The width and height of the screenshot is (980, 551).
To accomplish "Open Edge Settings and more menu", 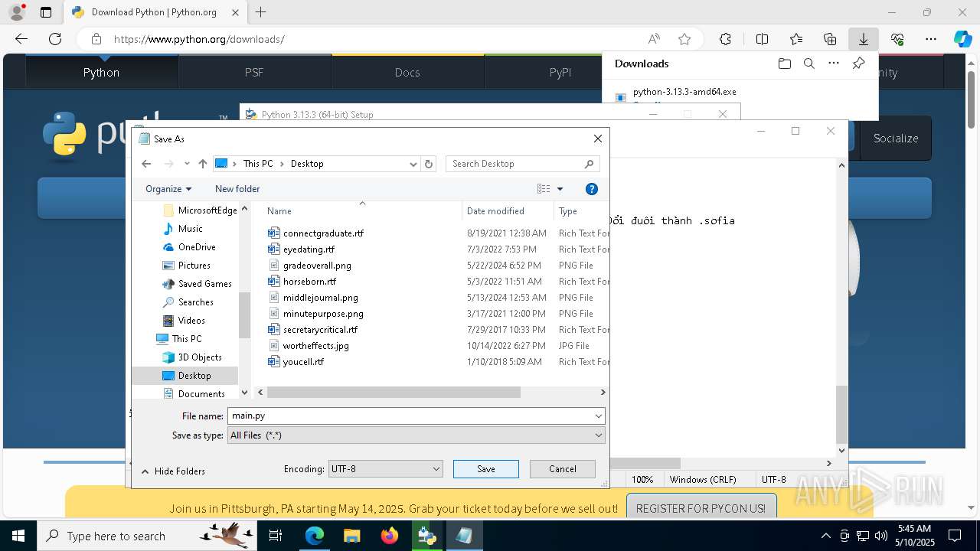I will click(x=930, y=39).
